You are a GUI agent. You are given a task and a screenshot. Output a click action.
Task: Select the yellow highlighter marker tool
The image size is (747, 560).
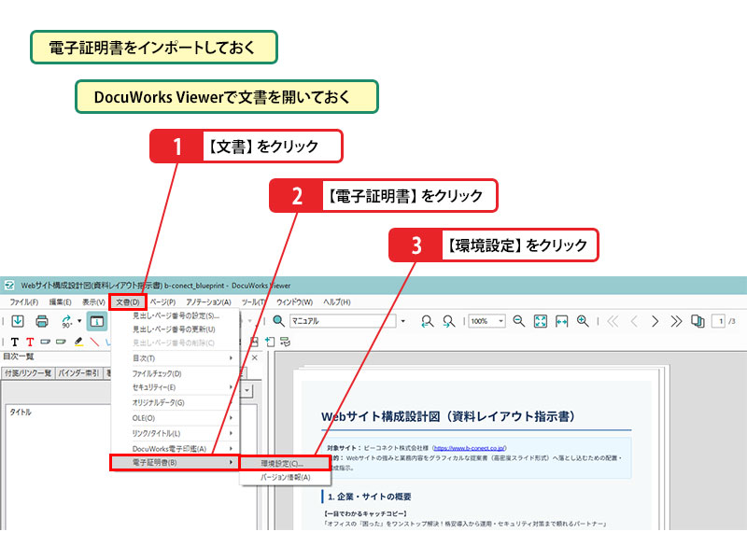pyautogui.click(x=78, y=342)
